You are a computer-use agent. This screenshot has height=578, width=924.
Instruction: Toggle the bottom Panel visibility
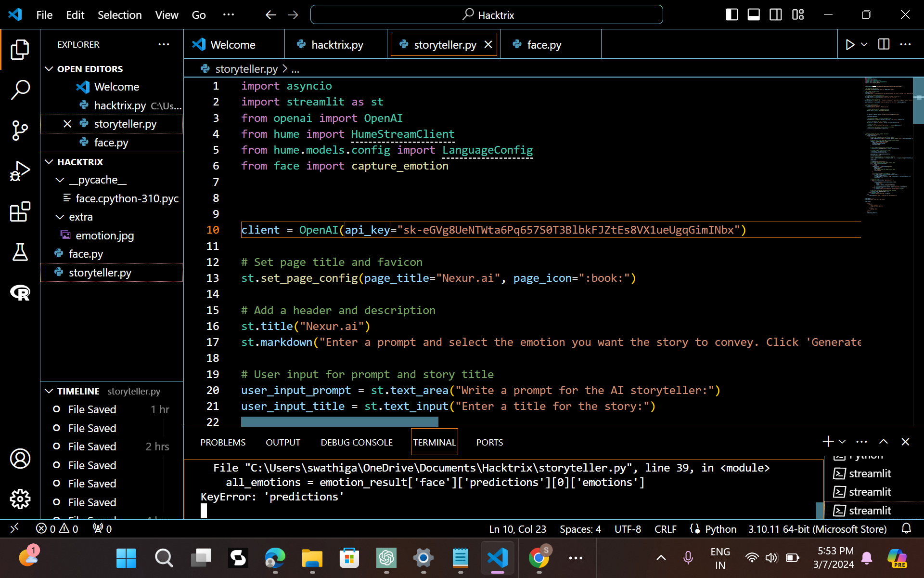point(753,14)
